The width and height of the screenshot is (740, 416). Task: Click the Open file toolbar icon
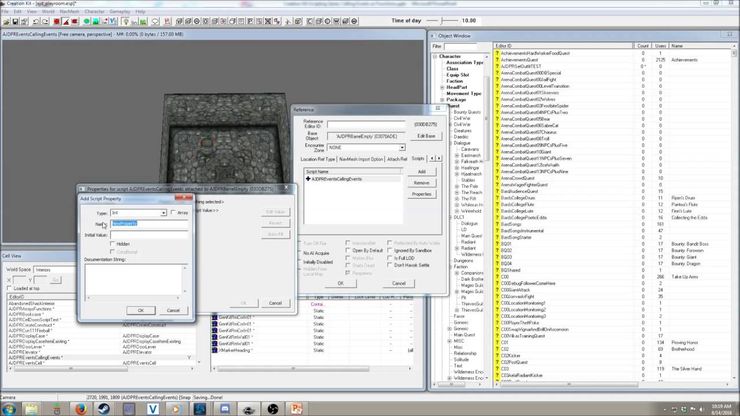(x=7, y=20)
